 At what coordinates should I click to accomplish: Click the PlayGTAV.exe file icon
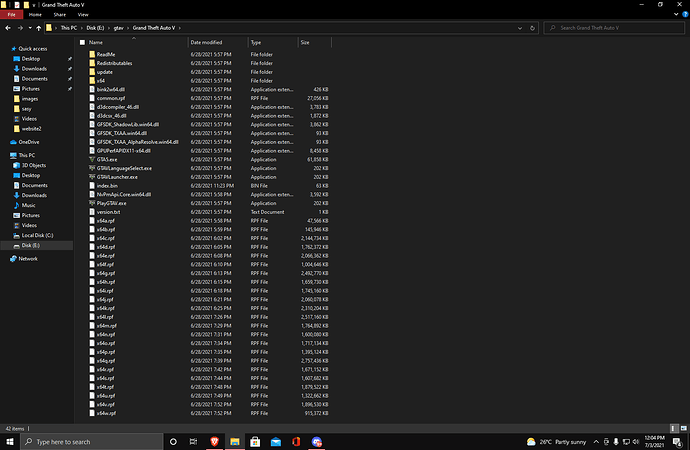92,203
